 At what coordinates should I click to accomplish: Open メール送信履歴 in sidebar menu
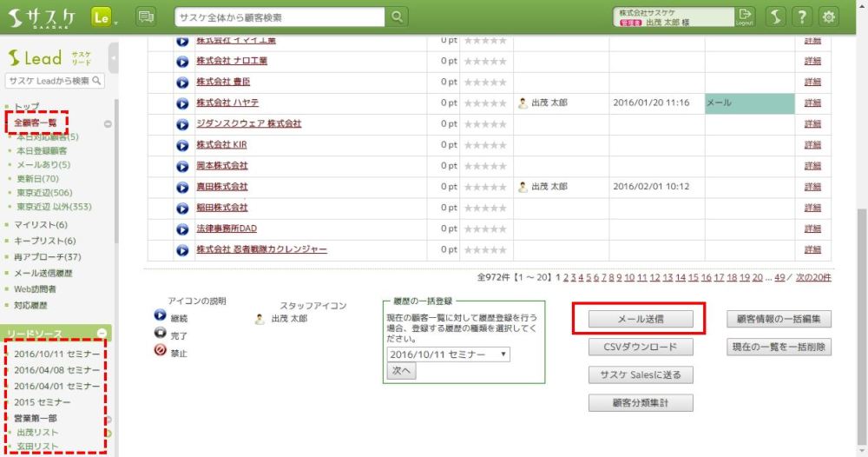pos(43,273)
